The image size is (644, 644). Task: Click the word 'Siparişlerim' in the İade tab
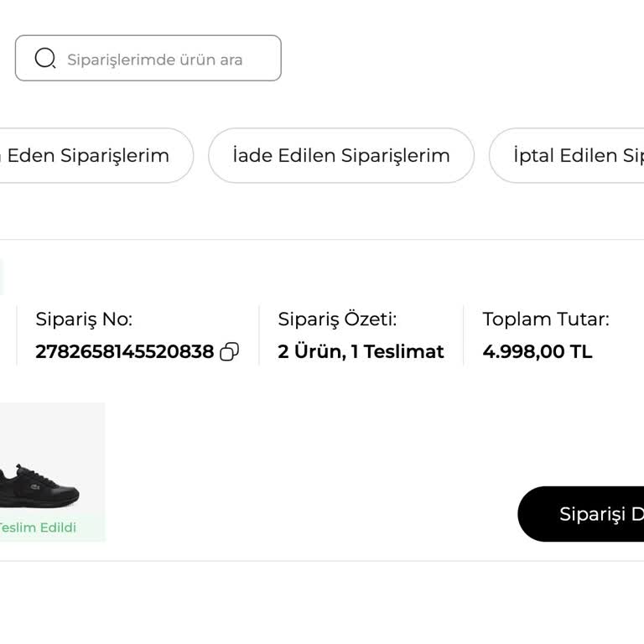[395, 155]
